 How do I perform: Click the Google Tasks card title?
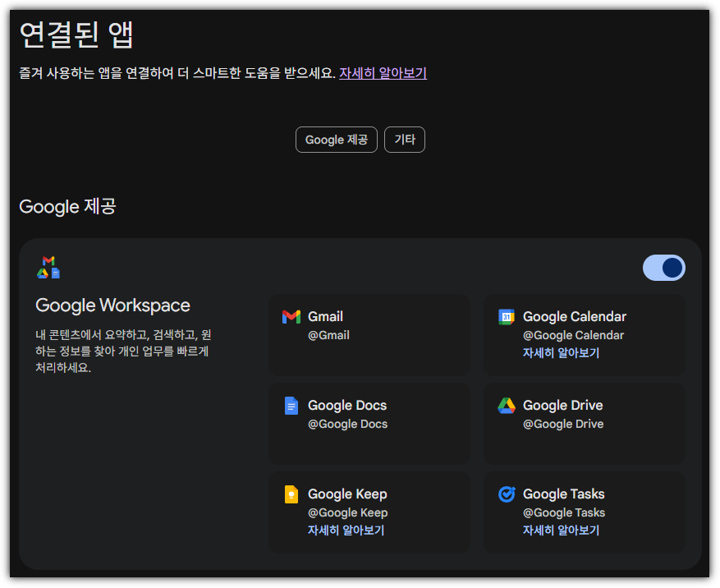[x=564, y=494]
